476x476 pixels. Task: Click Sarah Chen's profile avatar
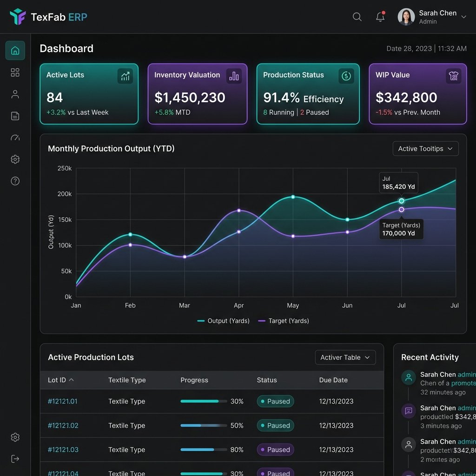click(x=406, y=17)
